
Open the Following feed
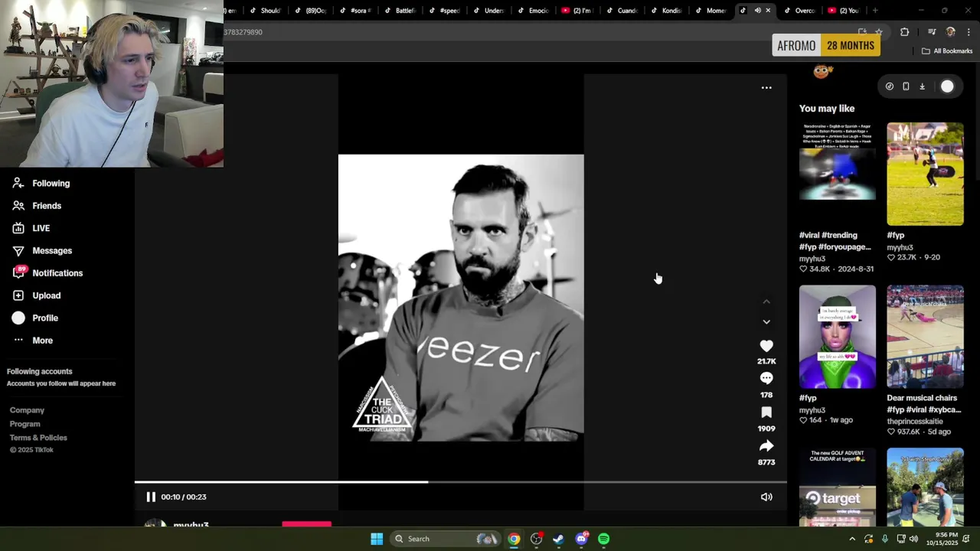[x=51, y=184]
